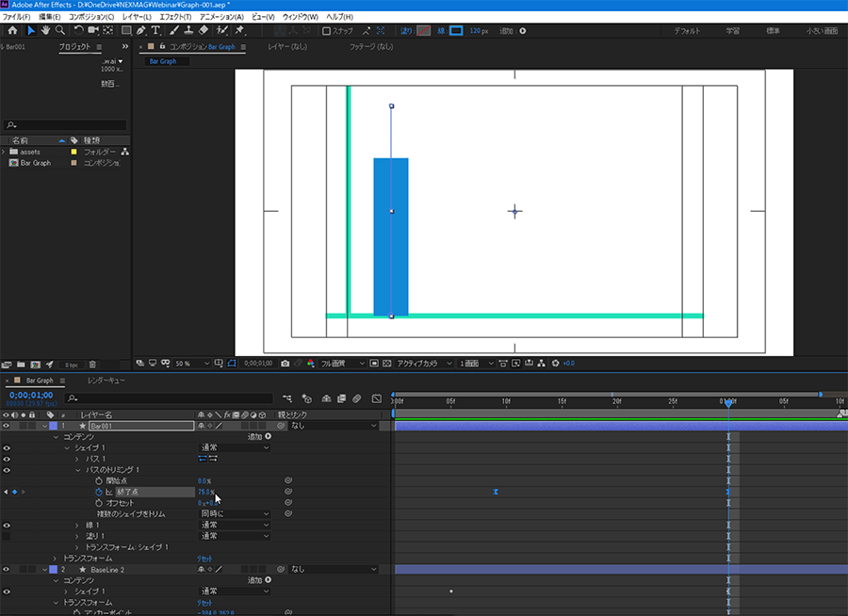The width and height of the screenshot is (848, 616).
Task: Click the 終了点 keyframe at 10f on timeline
Action: (x=496, y=492)
